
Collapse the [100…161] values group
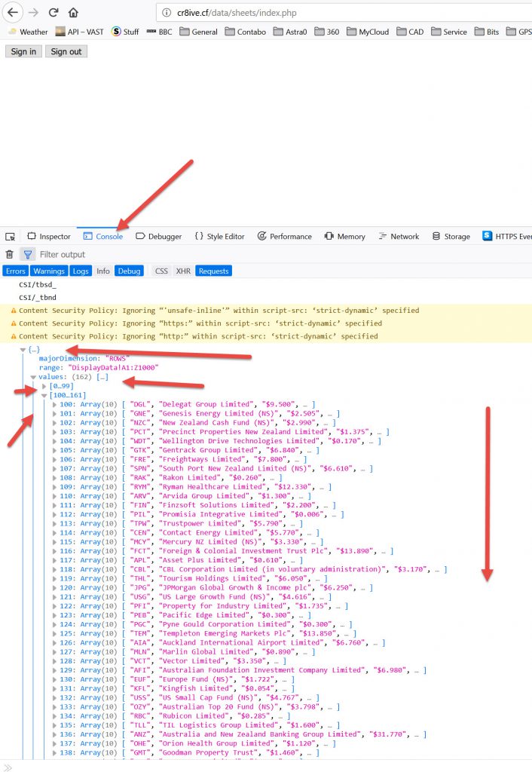[x=44, y=395]
